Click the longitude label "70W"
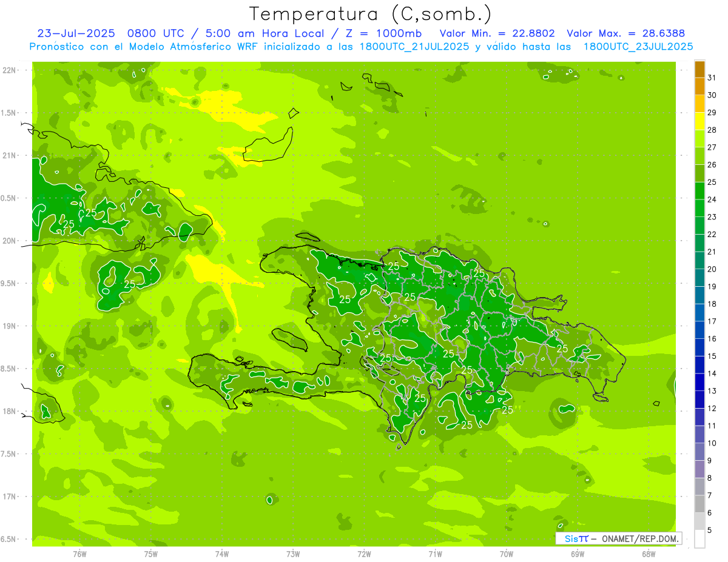This screenshot has width=728, height=562. tap(507, 554)
